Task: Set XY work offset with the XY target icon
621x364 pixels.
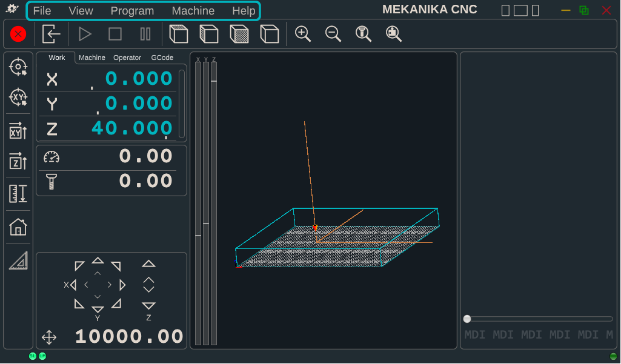Action: click(18, 97)
